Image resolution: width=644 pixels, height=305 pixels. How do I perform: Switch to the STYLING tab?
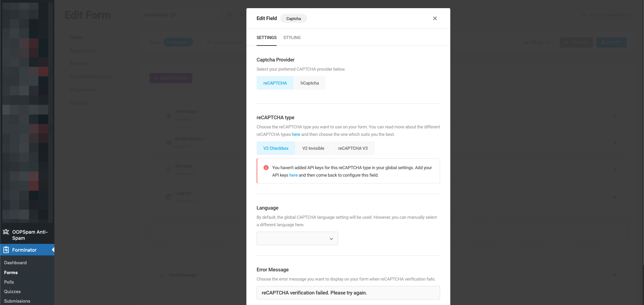(x=292, y=38)
